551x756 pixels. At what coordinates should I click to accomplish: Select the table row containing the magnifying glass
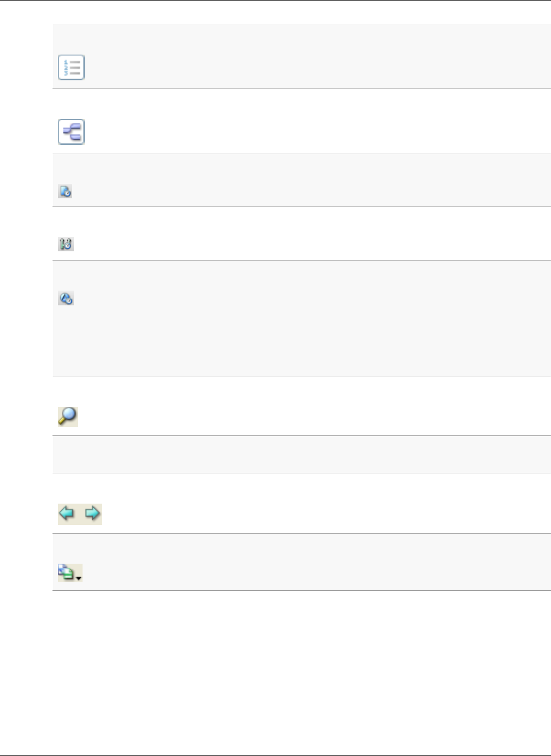pos(302,406)
